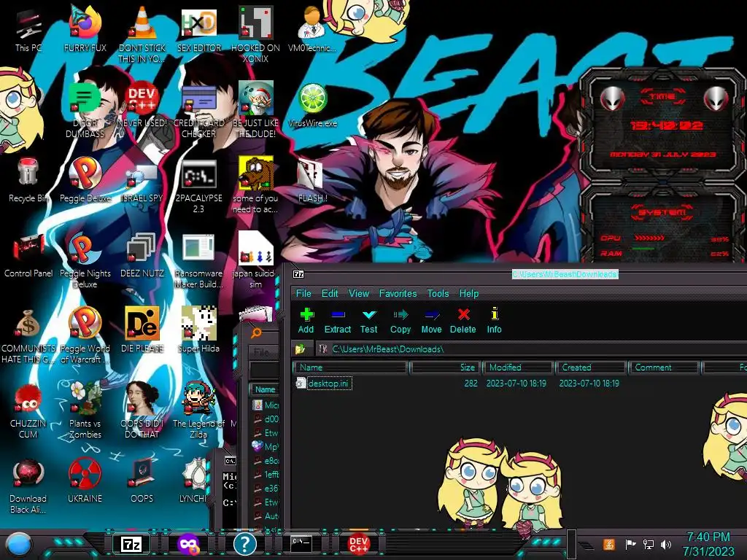Select the Super Hilda icon
This screenshot has height=560, width=747.
[199, 330]
